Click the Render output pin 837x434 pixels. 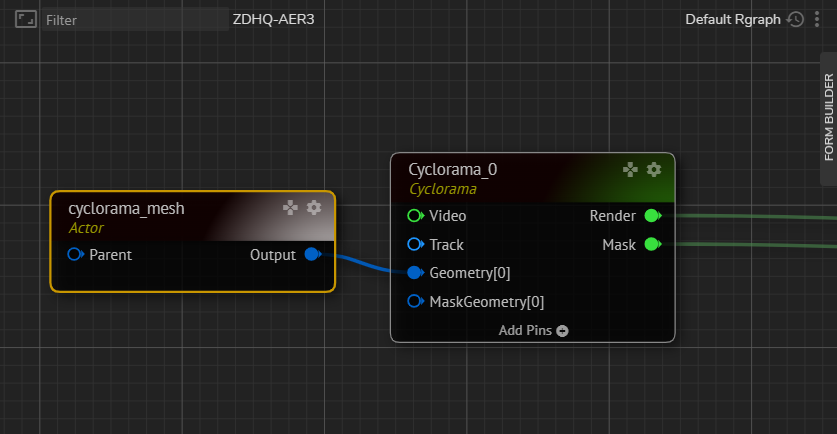tap(651, 216)
